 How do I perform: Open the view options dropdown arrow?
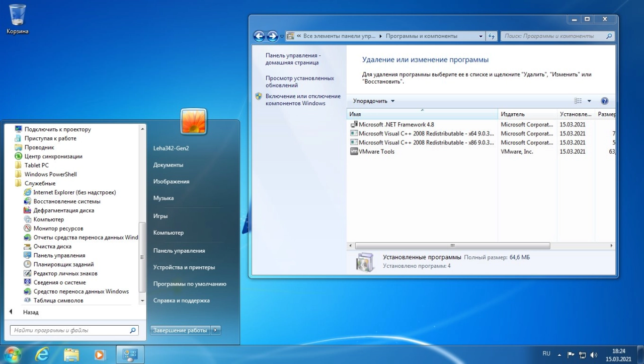pos(589,101)
